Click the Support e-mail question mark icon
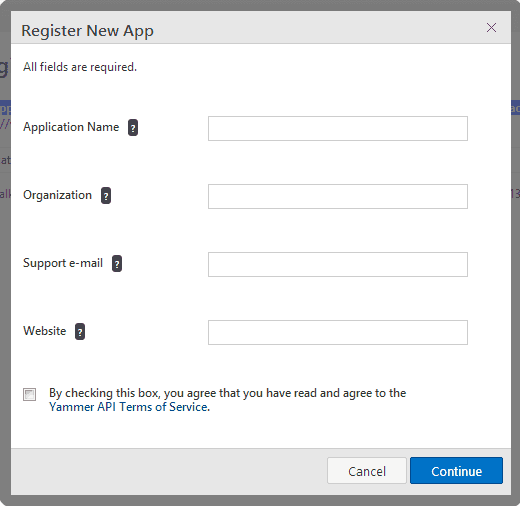 (117, 264)
